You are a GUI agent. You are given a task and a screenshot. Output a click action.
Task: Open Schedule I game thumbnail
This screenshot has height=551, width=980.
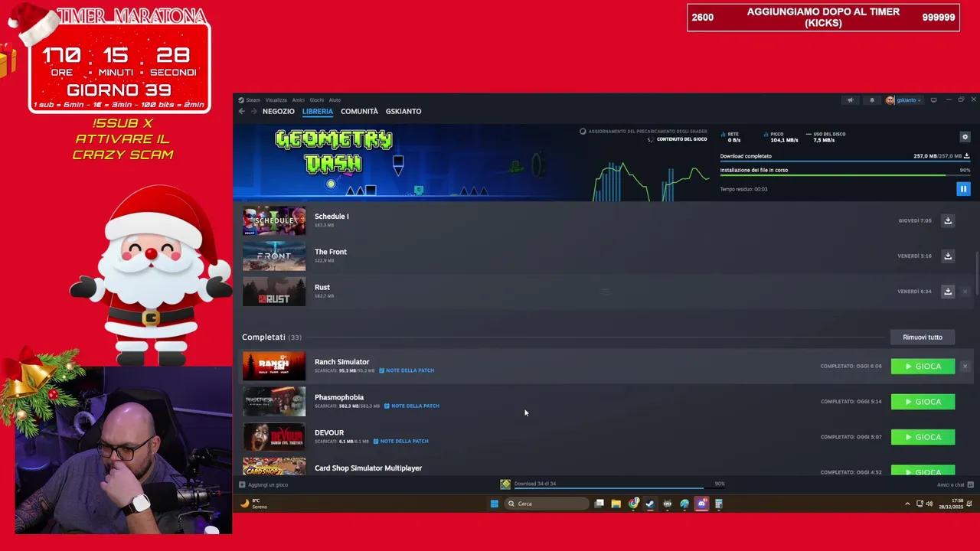[274, 220]
